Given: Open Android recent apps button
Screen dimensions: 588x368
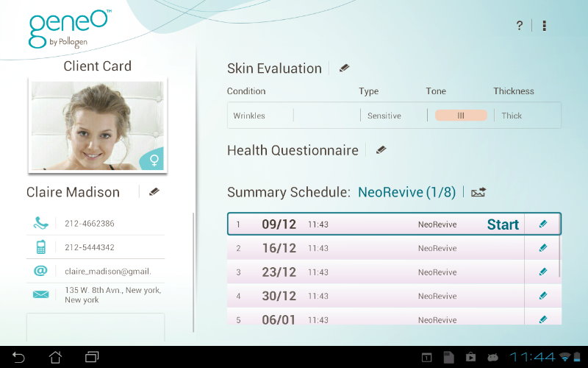Looking at the screenshot, I should [92, 357].
